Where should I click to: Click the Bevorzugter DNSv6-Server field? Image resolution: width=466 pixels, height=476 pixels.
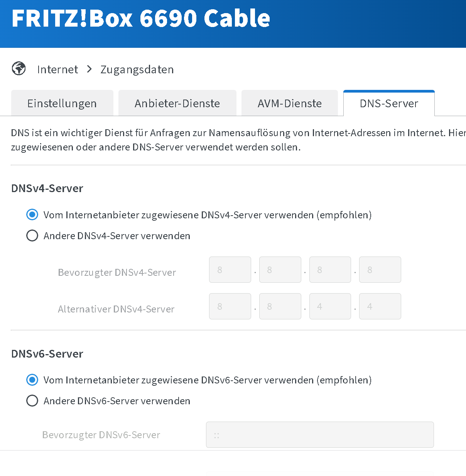point(320,435)
